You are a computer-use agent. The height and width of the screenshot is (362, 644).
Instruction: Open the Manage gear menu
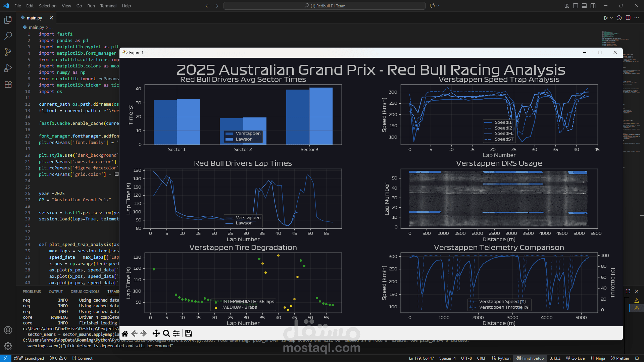point(8,346)
